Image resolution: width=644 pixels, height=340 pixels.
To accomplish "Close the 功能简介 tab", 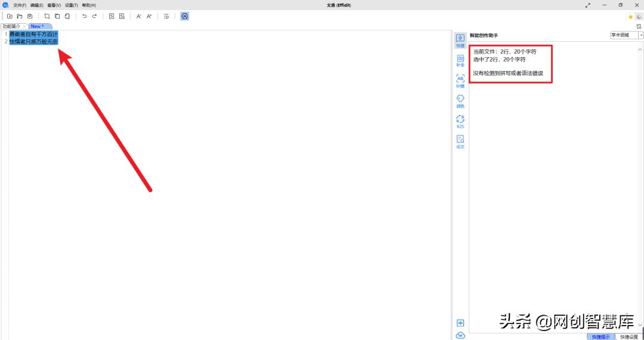I will [x=24, y=26].
